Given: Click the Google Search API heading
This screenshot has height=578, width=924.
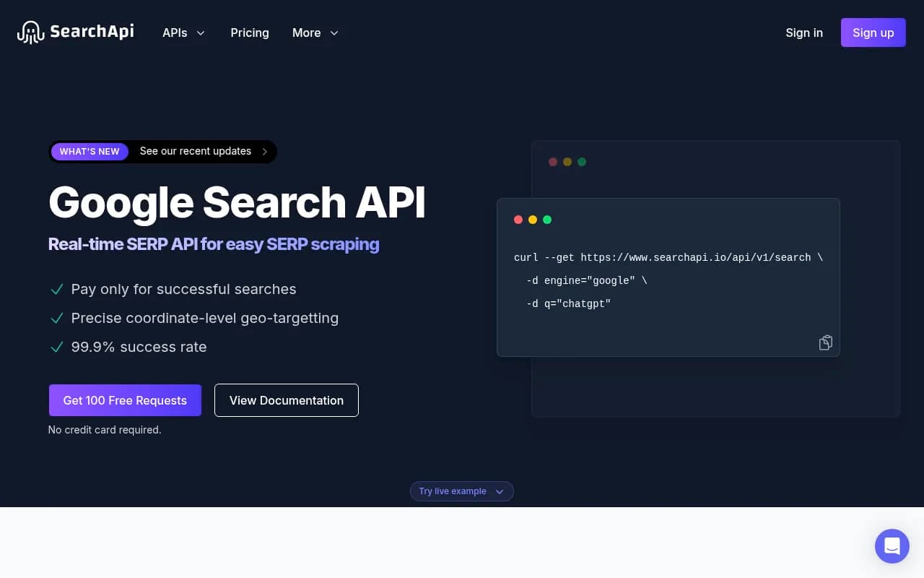Looking at the screenshot, I should 237,202.
